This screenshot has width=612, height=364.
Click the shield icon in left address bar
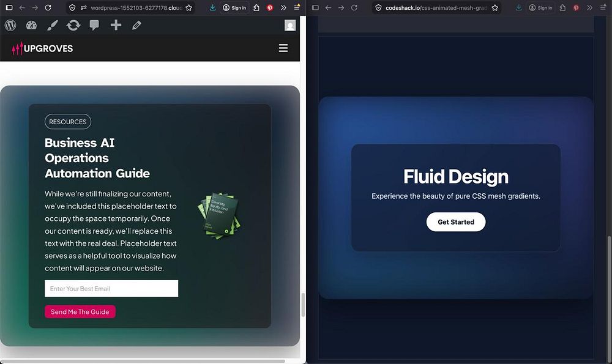point(72,7)
